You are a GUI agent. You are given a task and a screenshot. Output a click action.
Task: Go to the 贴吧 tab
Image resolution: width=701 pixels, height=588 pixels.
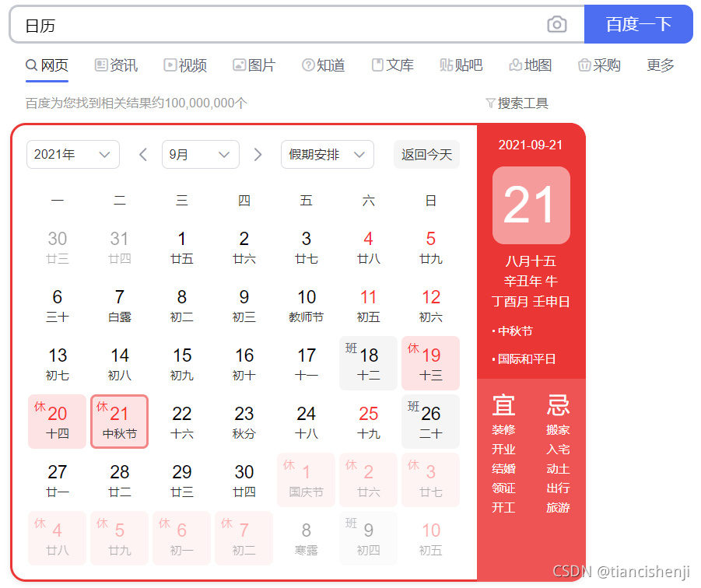(461, 65)
